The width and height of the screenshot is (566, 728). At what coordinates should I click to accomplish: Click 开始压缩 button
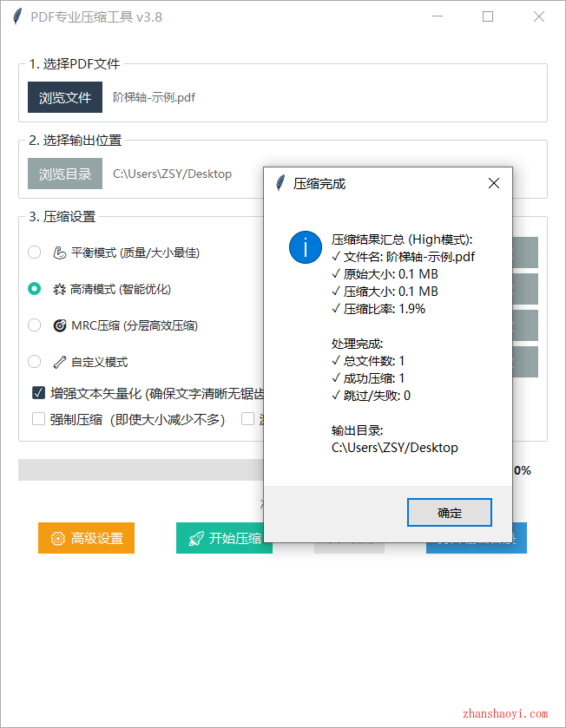click(224, 538)
